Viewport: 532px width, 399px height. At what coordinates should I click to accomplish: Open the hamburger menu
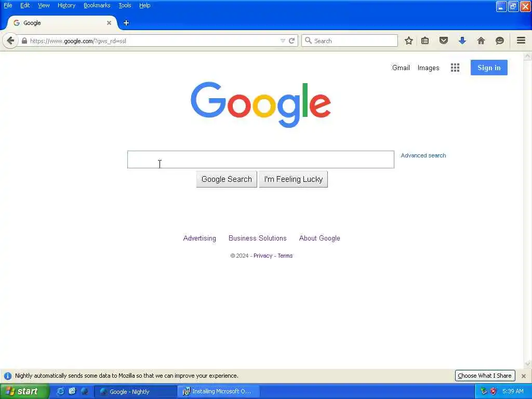click(521, 41)
